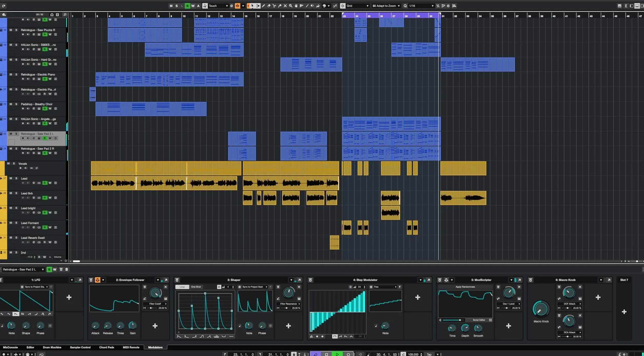This screenshot has height=356, width=644.
Task: Add new destination to LFO modulator
Action: [x=69, y=297]
